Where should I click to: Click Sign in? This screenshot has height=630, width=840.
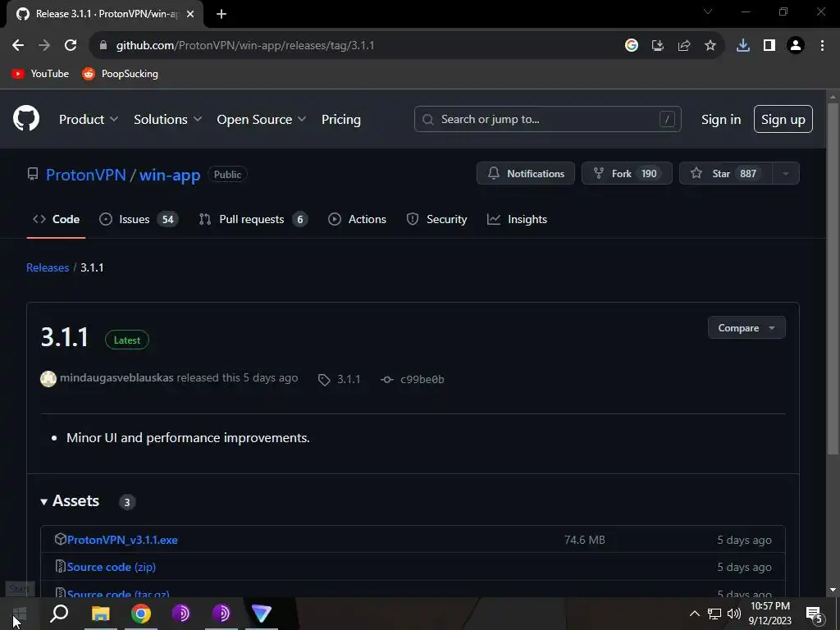click(x=721, y=120)
